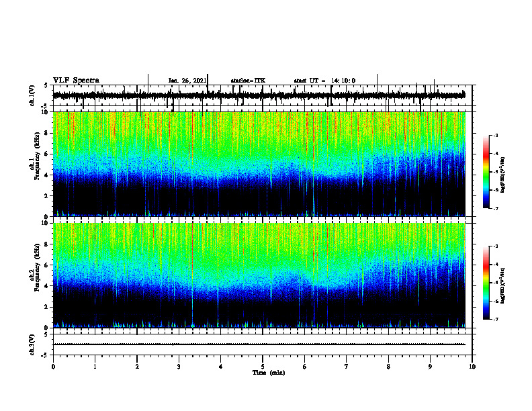
Task: Click the "-7" tick on ch.2 color bar
Action: (496, 320)
